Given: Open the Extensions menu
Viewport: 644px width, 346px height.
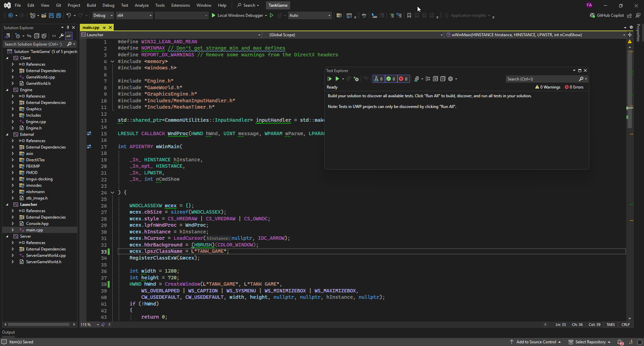Looking at the screenshot, I should click(180, 5).
